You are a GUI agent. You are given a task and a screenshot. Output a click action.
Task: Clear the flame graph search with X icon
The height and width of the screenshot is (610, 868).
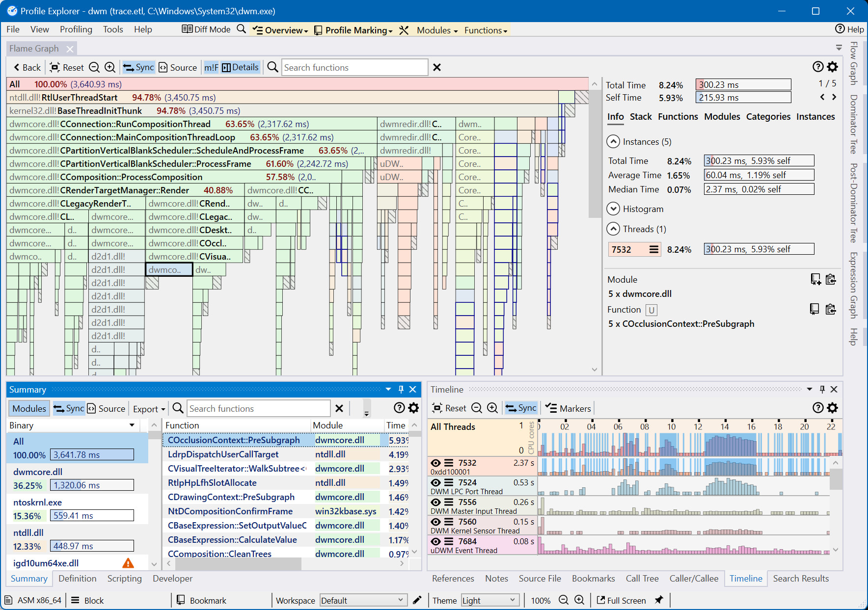pos(436,67)
